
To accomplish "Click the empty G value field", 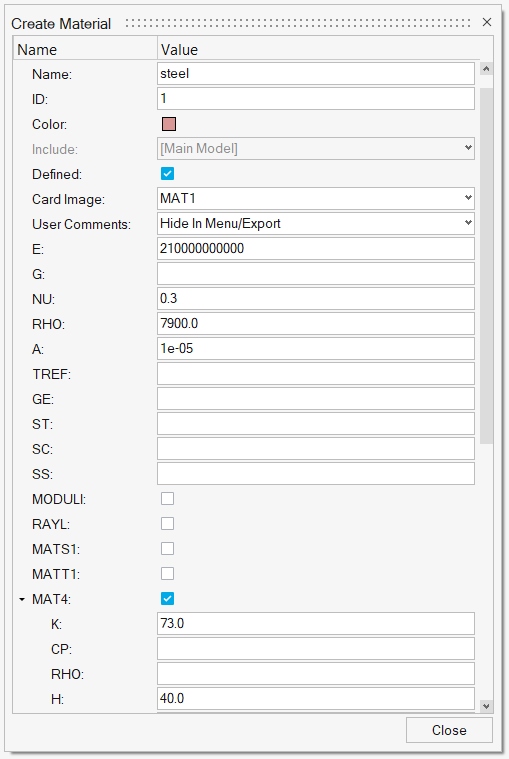I will click(316, 274).
